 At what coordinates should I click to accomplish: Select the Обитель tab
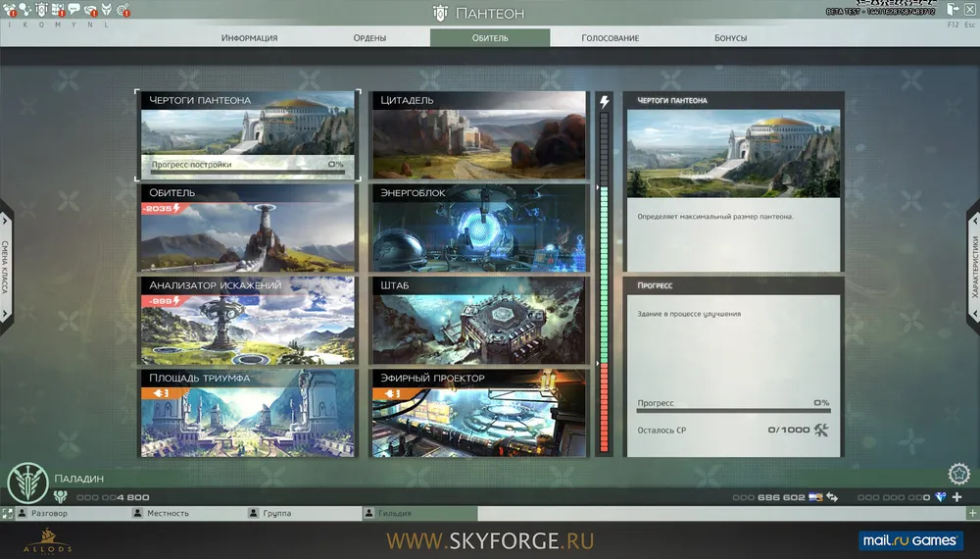coord(490,37)
